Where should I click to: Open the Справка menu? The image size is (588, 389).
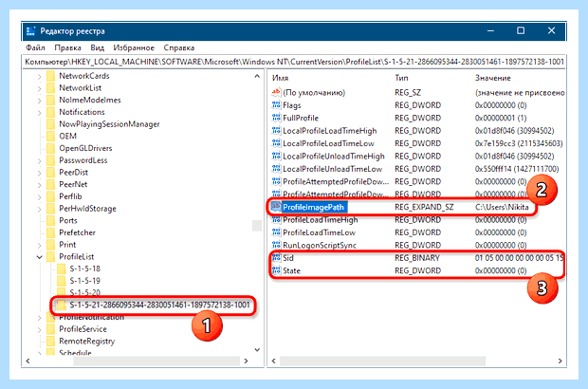[x=179, y=47]
